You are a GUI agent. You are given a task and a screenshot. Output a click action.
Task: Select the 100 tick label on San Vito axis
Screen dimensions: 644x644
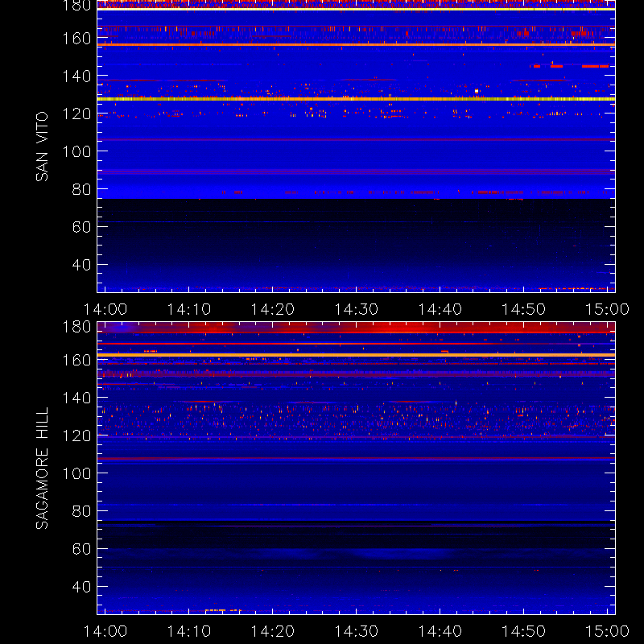[x=76, y=151]
